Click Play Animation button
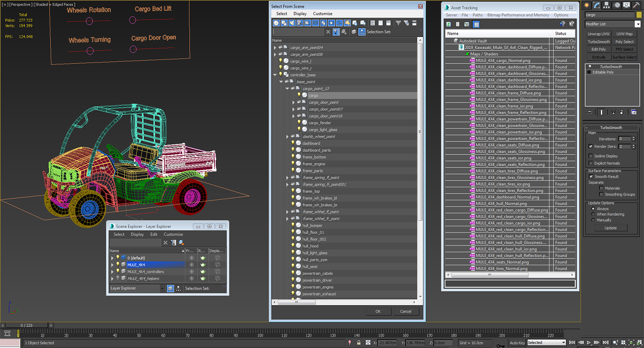This screenshot has height=348, width=644. (589, 342)
